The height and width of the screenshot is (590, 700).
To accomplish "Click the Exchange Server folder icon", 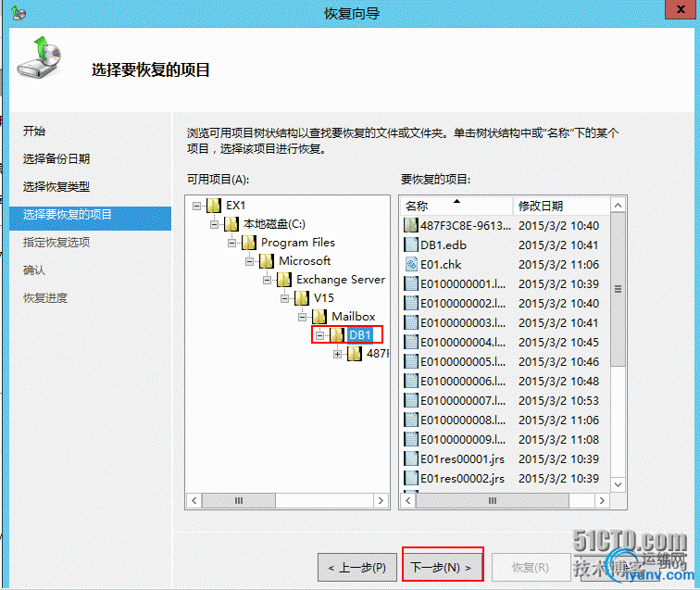I will tap(284, 280).
